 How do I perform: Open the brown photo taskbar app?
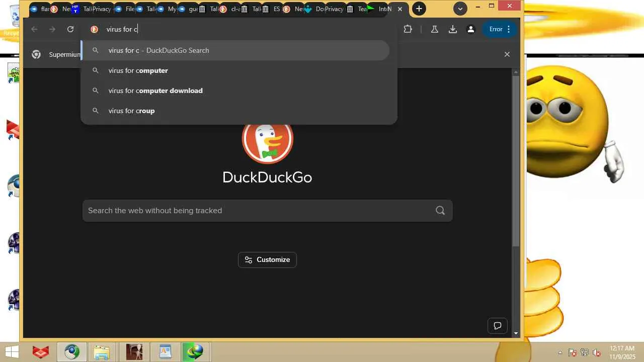point(134,352)
